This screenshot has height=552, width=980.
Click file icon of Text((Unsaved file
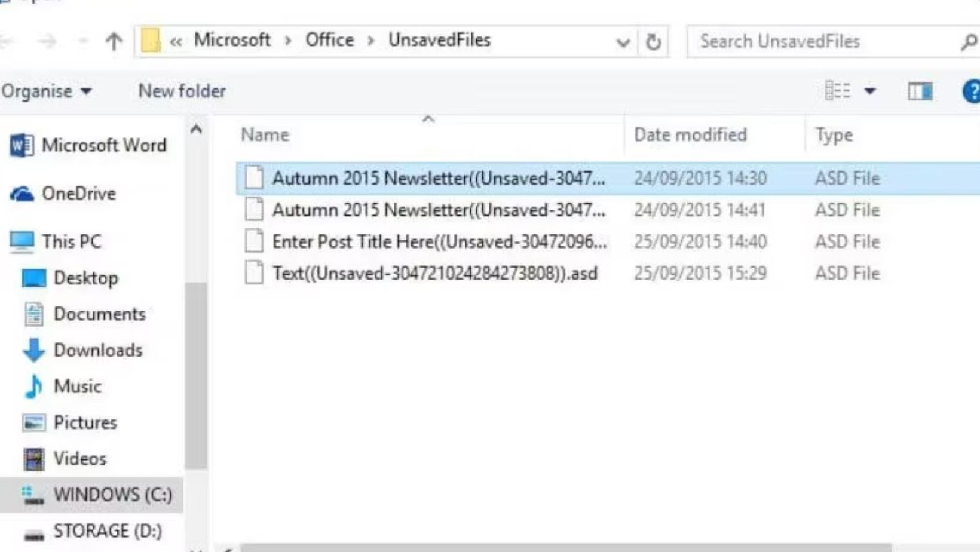(254, 273)
